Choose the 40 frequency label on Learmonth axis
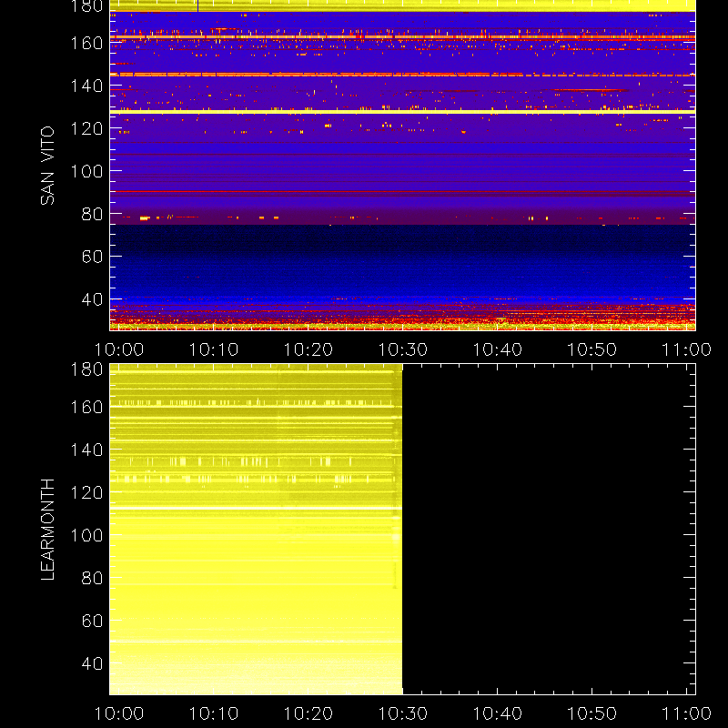Screen dimensions: 728x728 click(x=93, y=663)
